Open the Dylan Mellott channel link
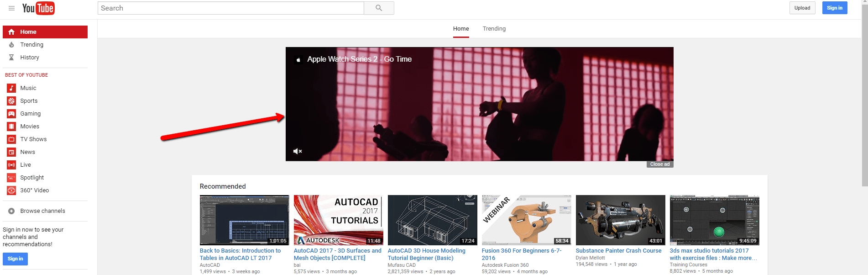 (x=590, y=258)
